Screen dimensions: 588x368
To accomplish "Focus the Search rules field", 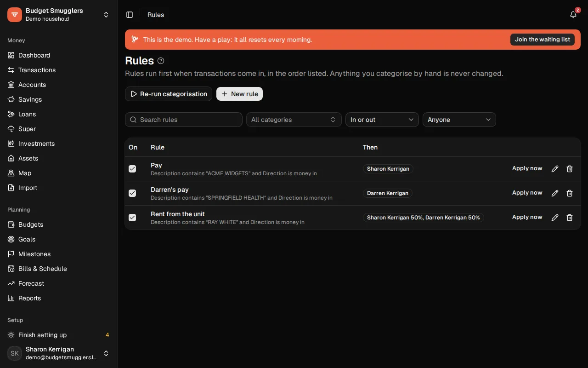I will pos(184,120).
